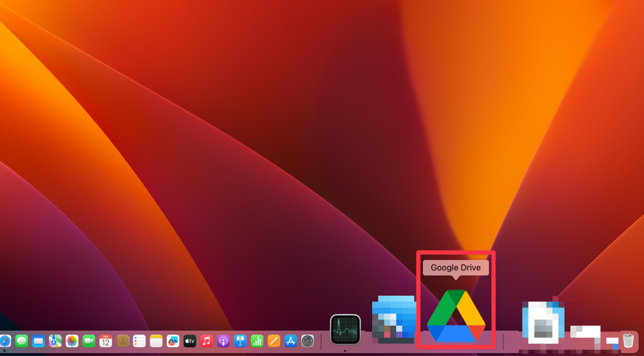Open Calendar showing February 12

pyautogui.click(x=105, y=341)
